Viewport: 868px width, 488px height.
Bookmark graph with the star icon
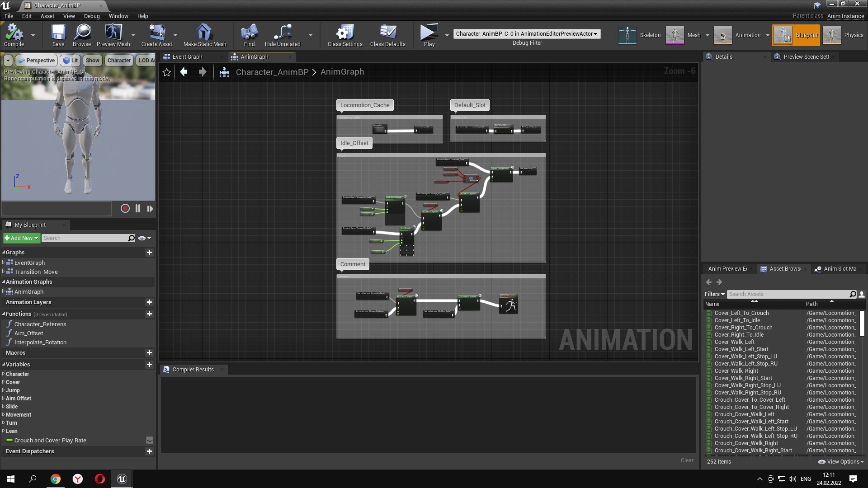(x=166, y=72)
